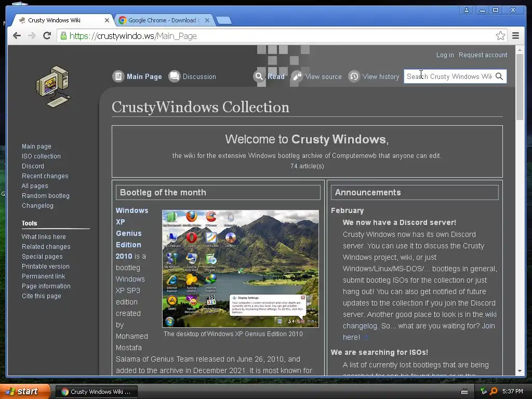This screenshot has height=399, width=532.
Task: Click the Read magnifier icon
Action: pos(259,76)
